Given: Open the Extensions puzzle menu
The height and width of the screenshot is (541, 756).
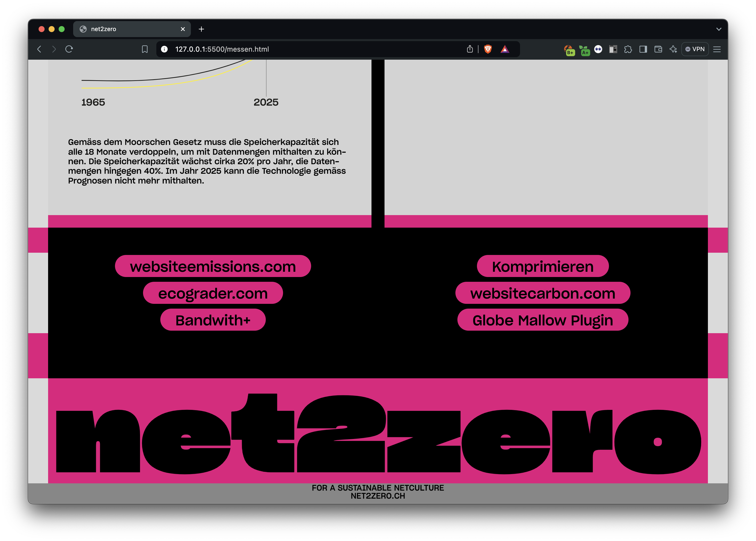Looking at the screenshot, I should click(628, 49).
